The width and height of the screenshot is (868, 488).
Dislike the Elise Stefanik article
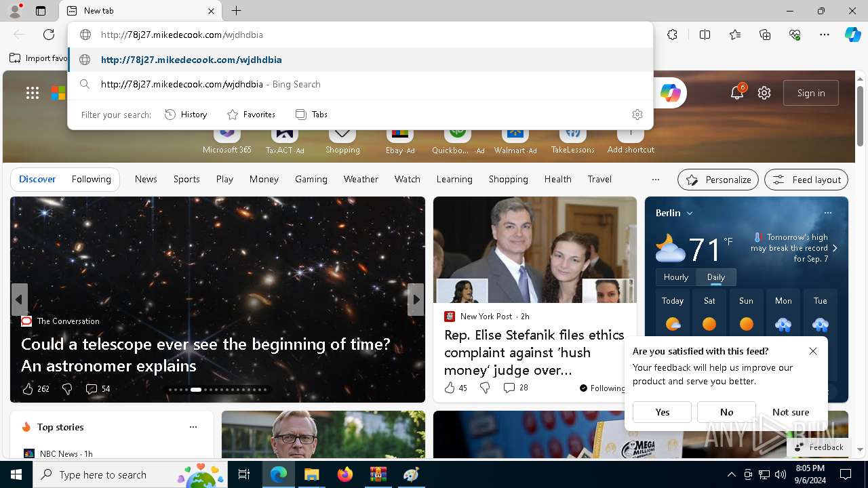click(485, 388)
